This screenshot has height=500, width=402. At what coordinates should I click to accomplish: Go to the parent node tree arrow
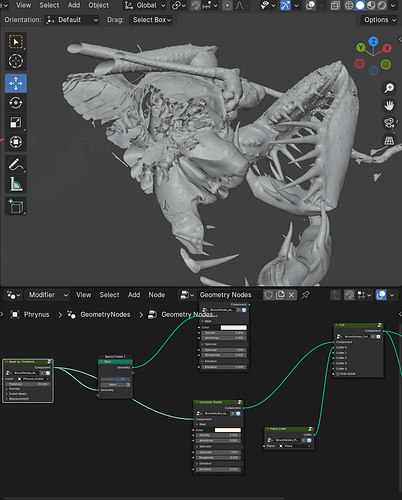click(335, 295)
